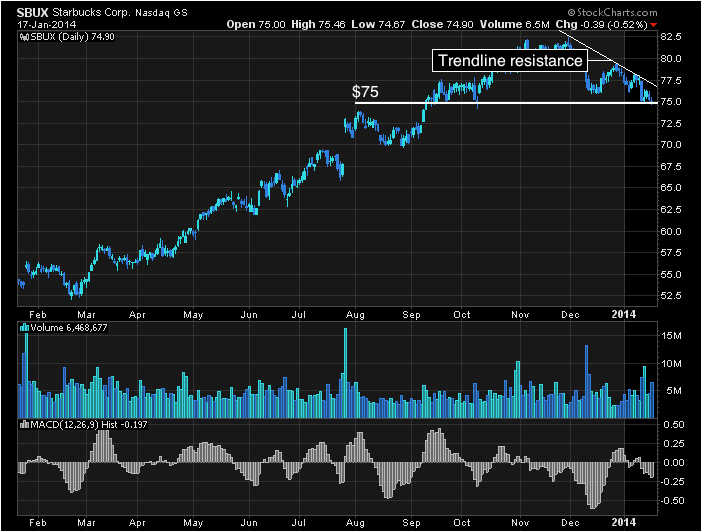
Task: Click Nov on the price chart date axis
Action: coord(520,315)
